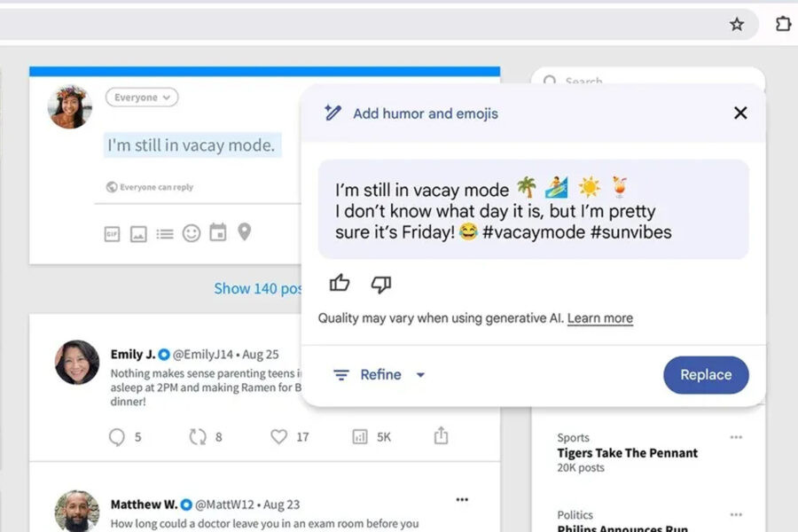Screen dimensions: 798x532
Task: Click the AI suggested text box
Action: coord(534,209)
